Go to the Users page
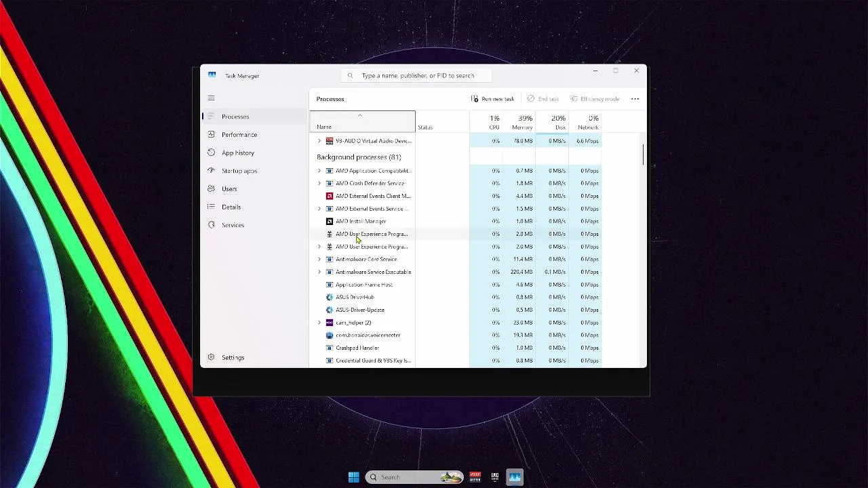 click(x=254, y=189)
